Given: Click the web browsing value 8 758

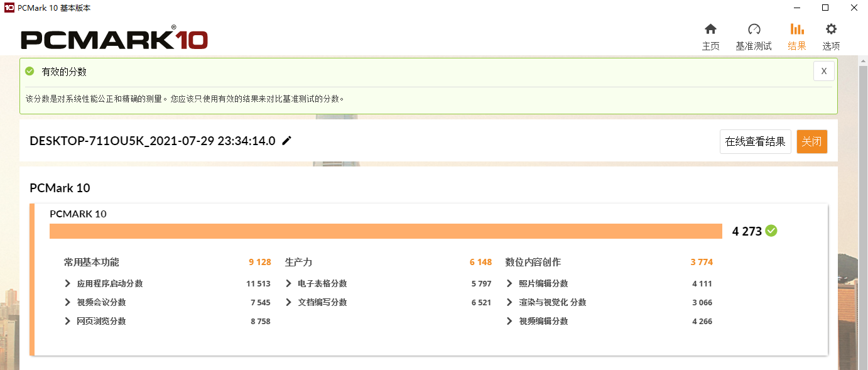Looking at the screenshot, I should tap(261, 322).
